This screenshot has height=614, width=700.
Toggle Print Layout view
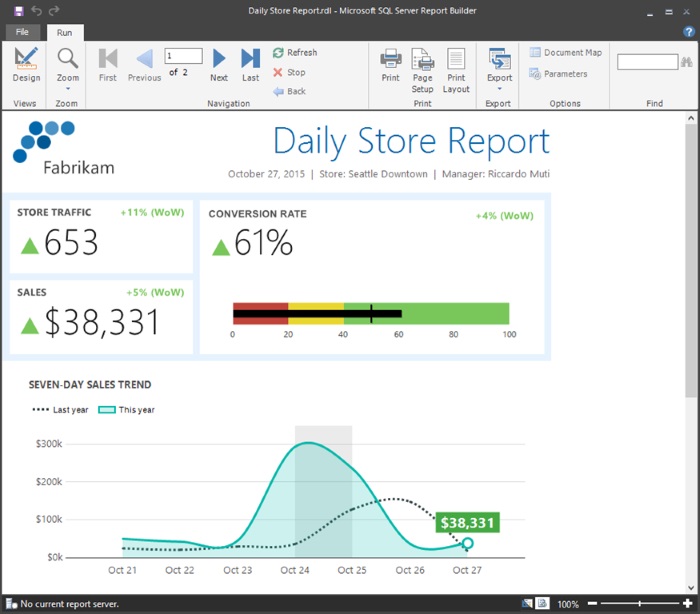click(x=456, y=64)
